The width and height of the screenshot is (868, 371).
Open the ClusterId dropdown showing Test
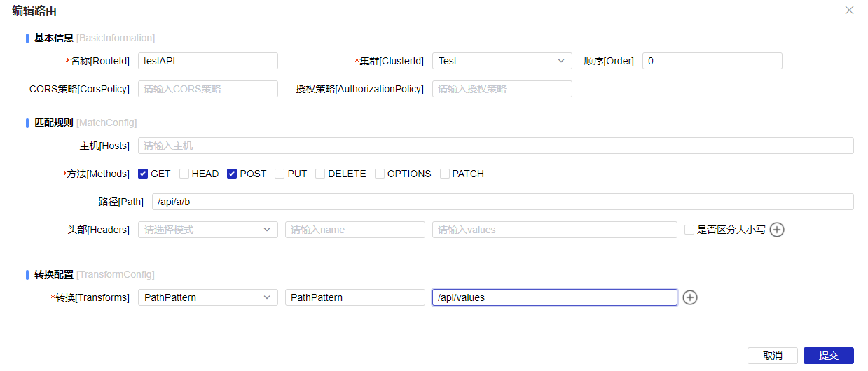click(x=502, y=61)
